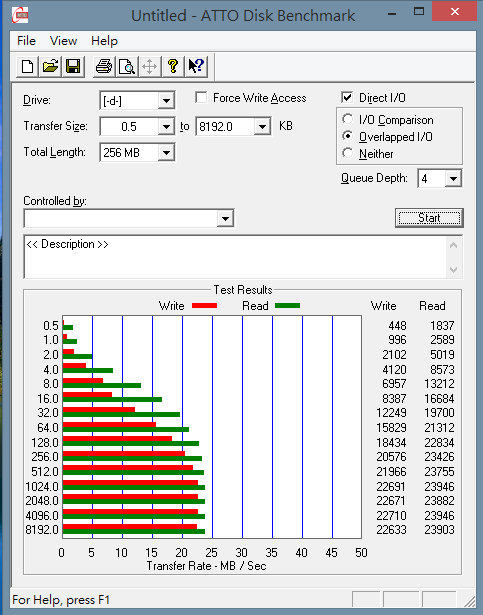This screenshot has height=615, width=483.
Task: Click the New file toolbar icon
Action: [27, 66]
